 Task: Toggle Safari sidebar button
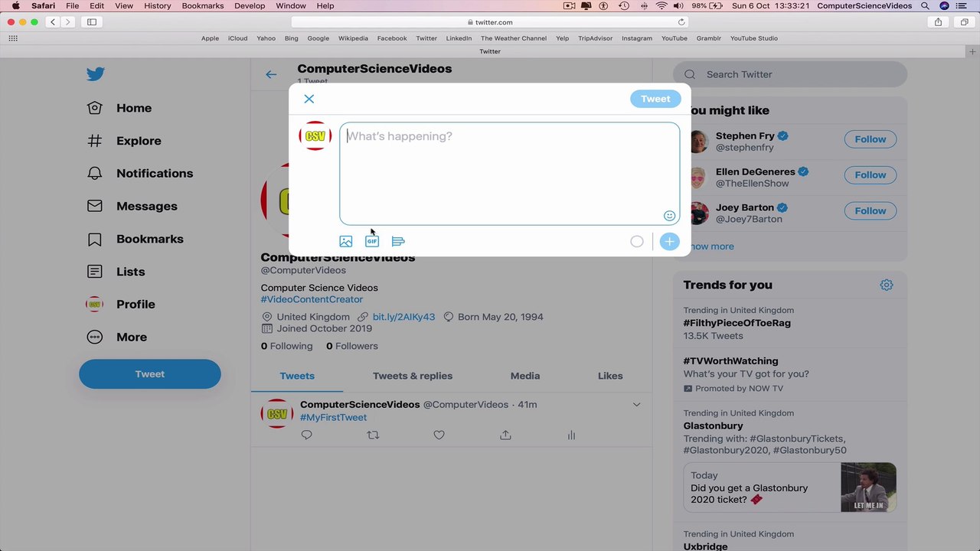point(92,22)
